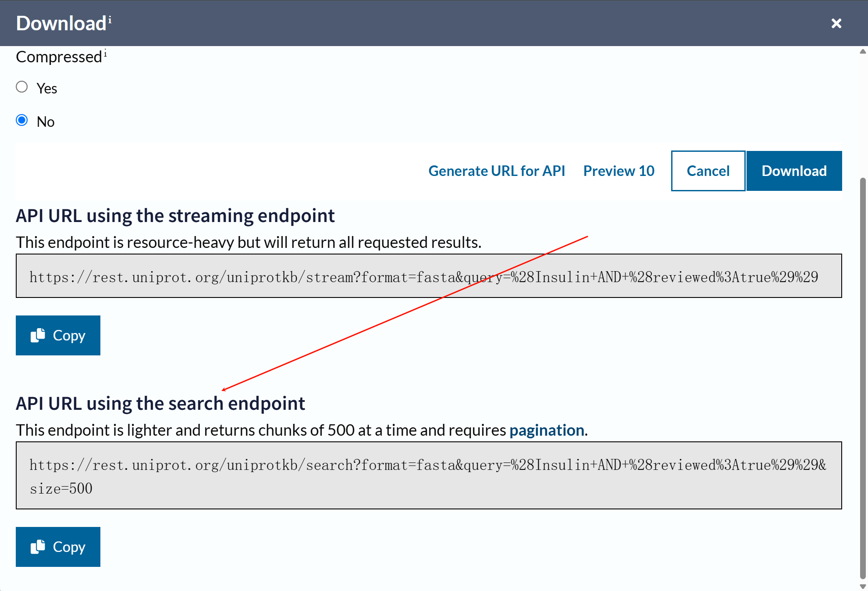Image resolution: width=868 pixels, height=591 pixels.
Task: Select the Yes compressed radio option
Action: coord(22,87)
